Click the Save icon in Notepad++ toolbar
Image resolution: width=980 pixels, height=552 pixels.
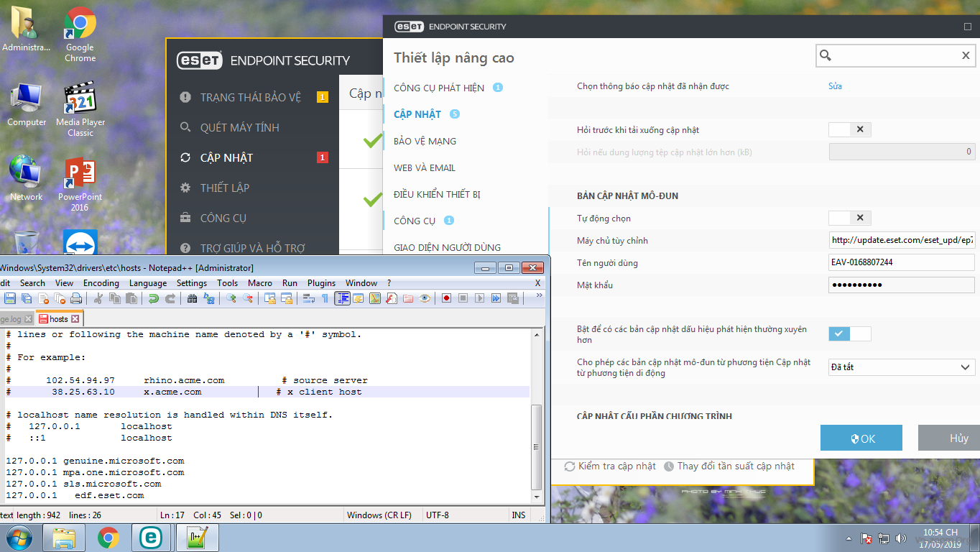(x=10, y=298)
